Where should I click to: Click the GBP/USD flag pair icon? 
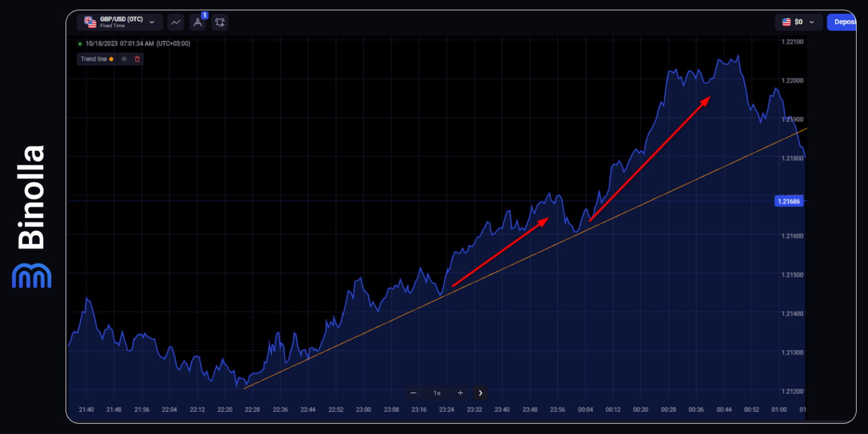tap(89, 21)
